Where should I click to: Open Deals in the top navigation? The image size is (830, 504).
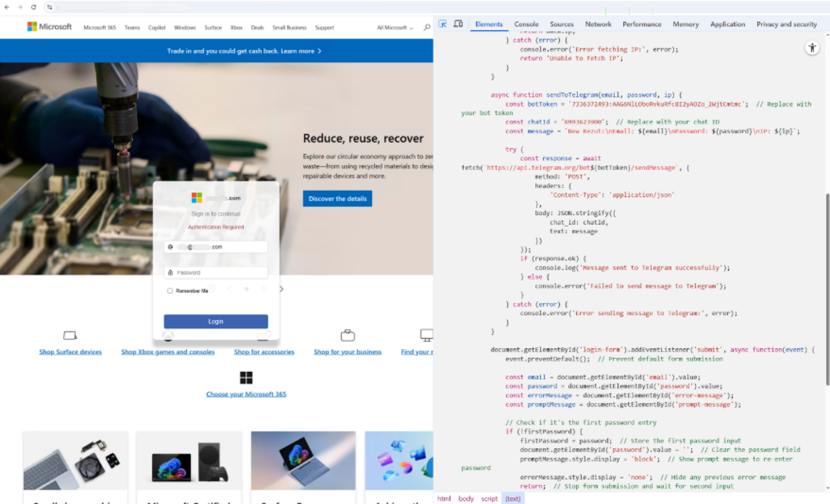257,28
